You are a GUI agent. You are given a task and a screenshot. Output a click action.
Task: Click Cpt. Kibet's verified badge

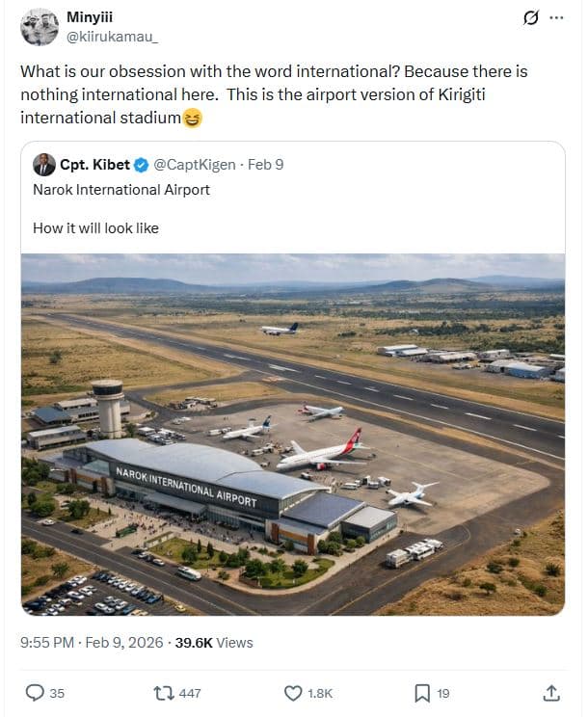pyautogui.click(x=141, y=165)
